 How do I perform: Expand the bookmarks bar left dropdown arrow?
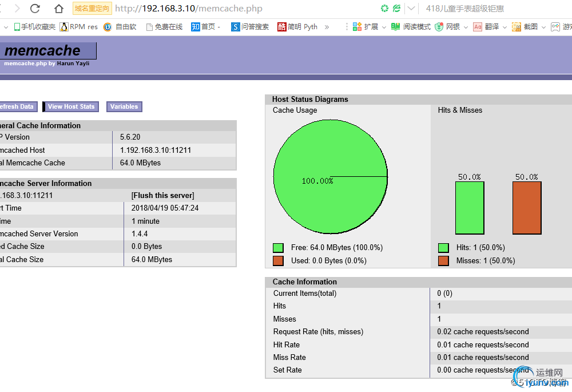pos(6,27)
